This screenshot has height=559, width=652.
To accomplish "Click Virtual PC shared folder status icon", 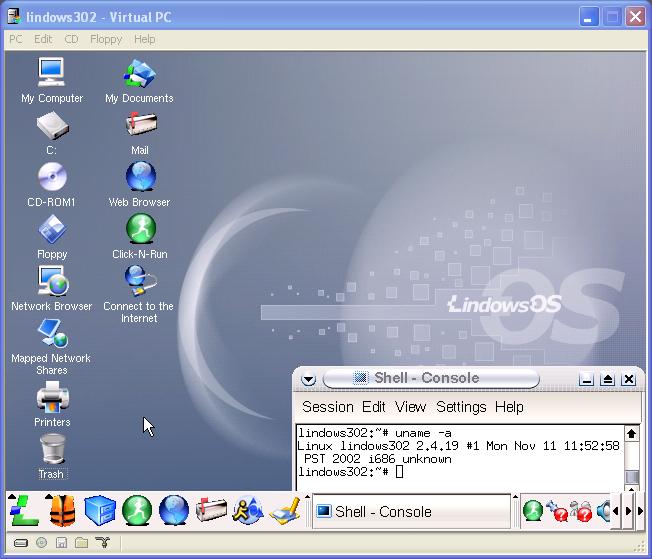I will 82,542.
